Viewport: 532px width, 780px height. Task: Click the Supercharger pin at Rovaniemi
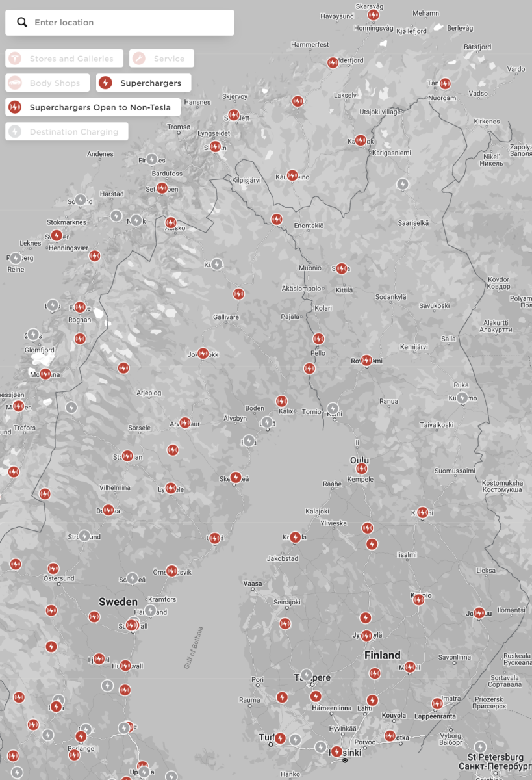[x=366, y=360]
